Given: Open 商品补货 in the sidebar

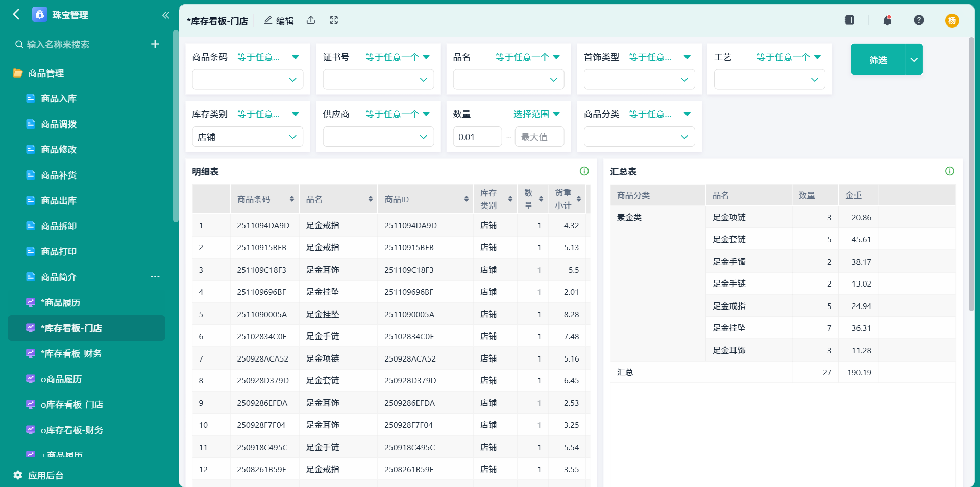Looking at the screenshot, I should [x=86, y=175].
